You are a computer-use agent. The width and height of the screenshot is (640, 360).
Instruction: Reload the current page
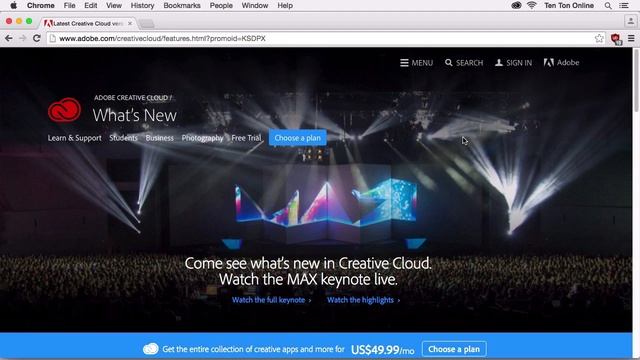(37, 38)
